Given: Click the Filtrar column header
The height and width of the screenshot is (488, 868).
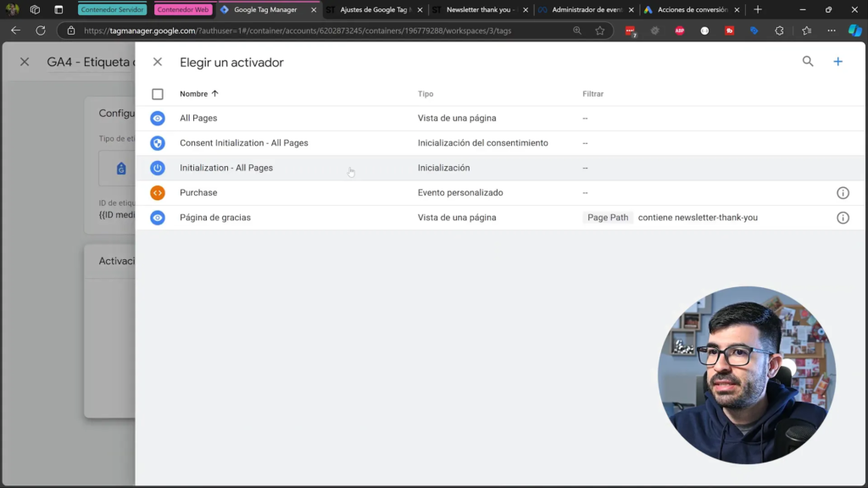Looking at the screenshot, I should (593, 94).
